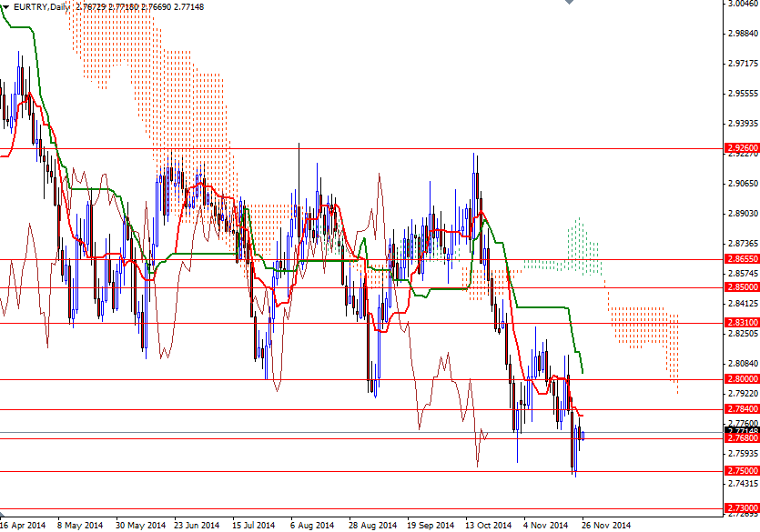Click the 2.78400 price label
This screenshot has width=760, height=532.
point(742,409)
